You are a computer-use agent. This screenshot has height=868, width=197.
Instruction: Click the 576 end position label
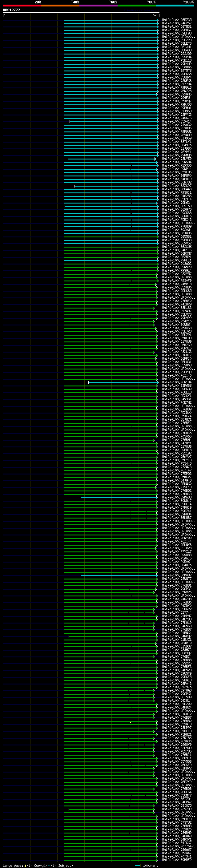tap(155, 15)
